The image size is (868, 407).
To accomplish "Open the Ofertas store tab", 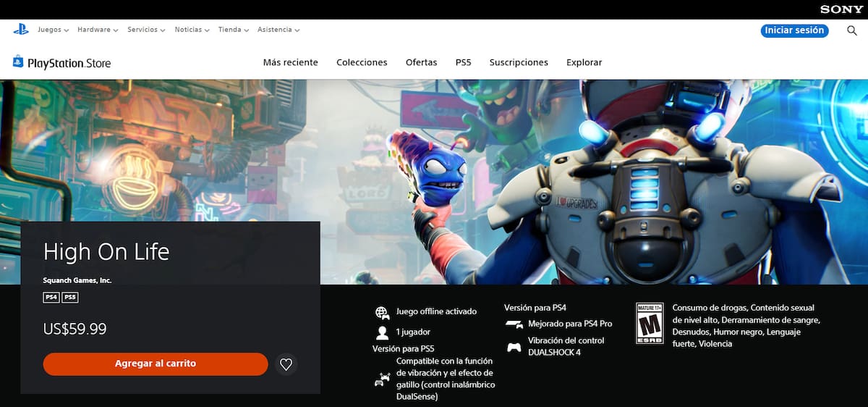I will tap(422, 62).
